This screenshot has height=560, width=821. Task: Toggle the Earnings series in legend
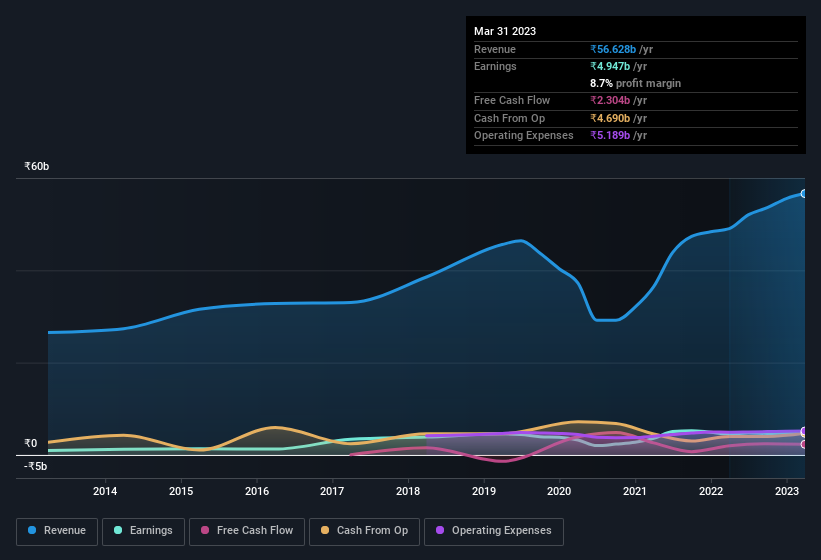point(142,531)
